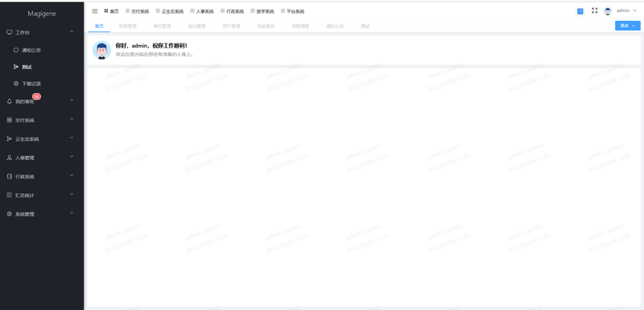Screen dimensions: 644x310
Task: Open 人事系统 in the top navigation
Action: (202, 11)
